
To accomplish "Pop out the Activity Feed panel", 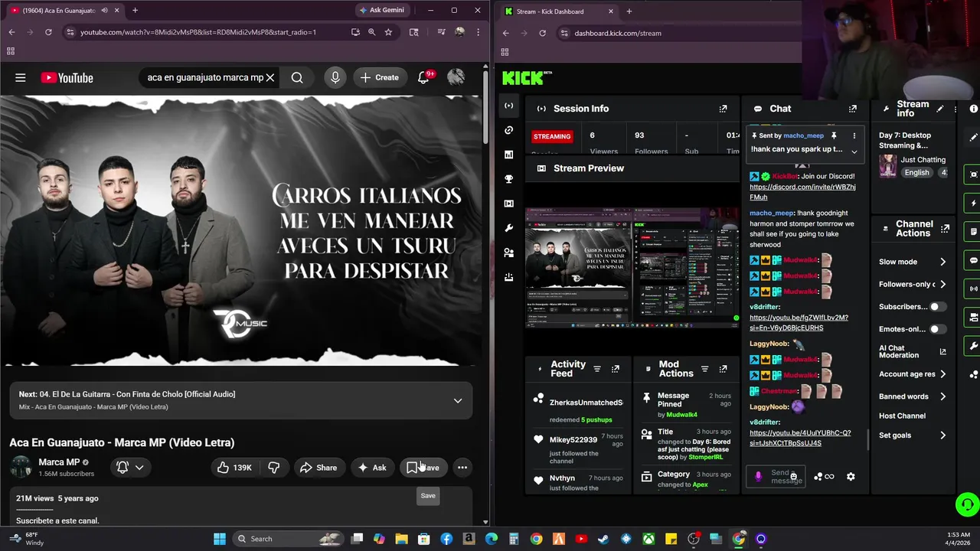I will click(615, 369).
